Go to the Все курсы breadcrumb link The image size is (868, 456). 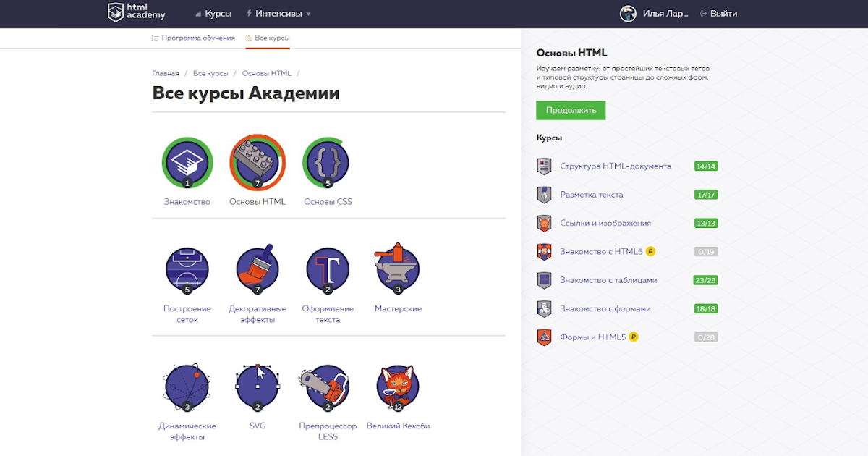[x=210, y=73]
